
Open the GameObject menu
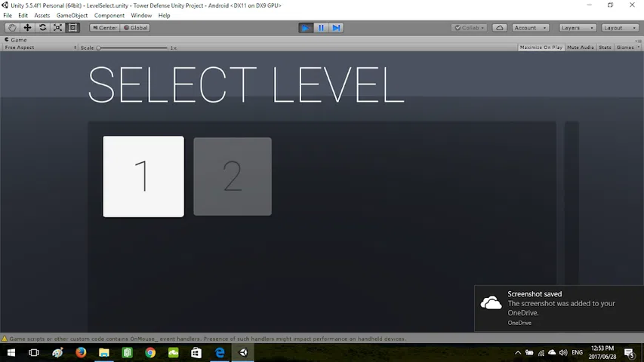[x=72, y=15]
